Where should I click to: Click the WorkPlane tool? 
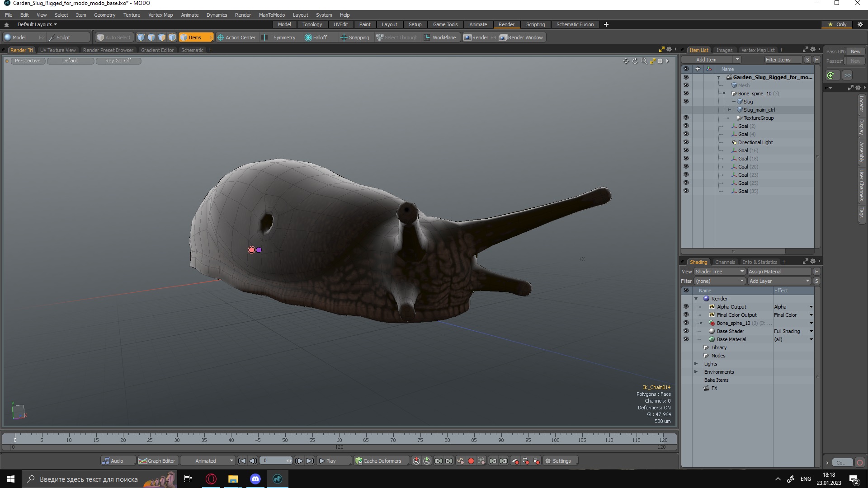coord(440,38)
